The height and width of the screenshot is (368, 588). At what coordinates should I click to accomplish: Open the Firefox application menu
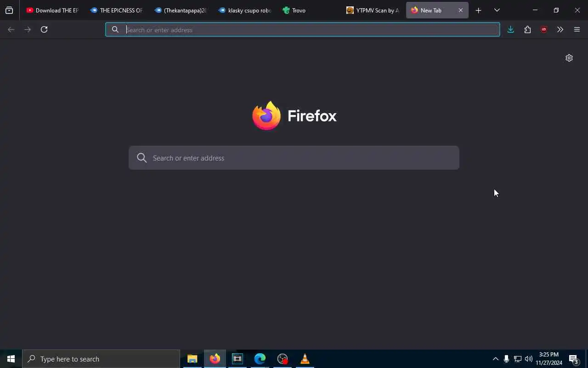[577, 29]
